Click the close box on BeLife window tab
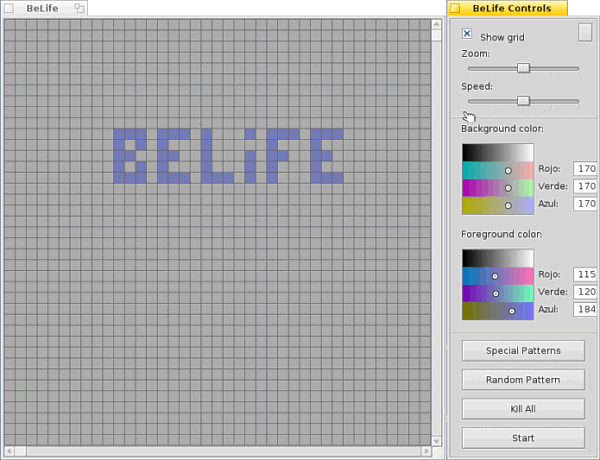Screen dimensions: 600x460 pyautogui.click(x=11, y=8)
